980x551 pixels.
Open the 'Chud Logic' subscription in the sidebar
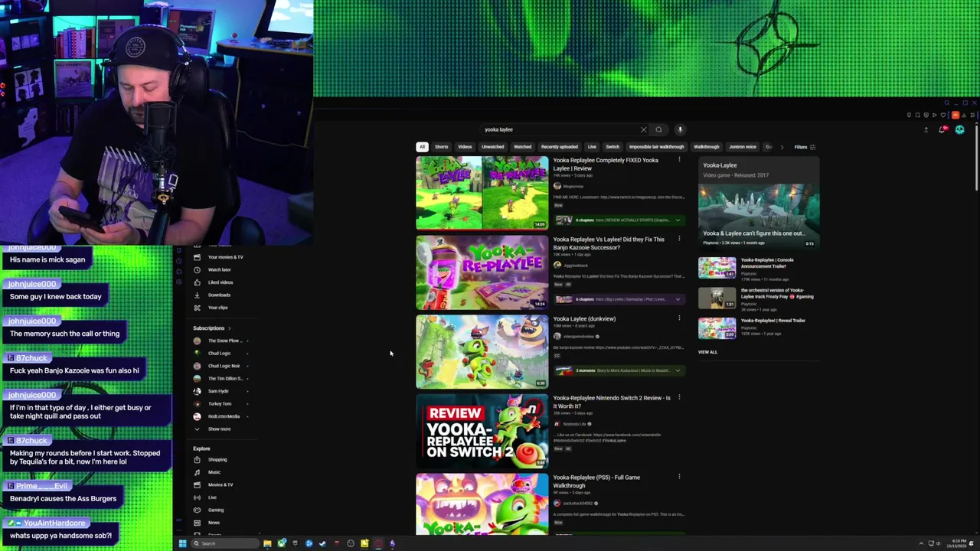pyautogui.click(x=219, y=354)
